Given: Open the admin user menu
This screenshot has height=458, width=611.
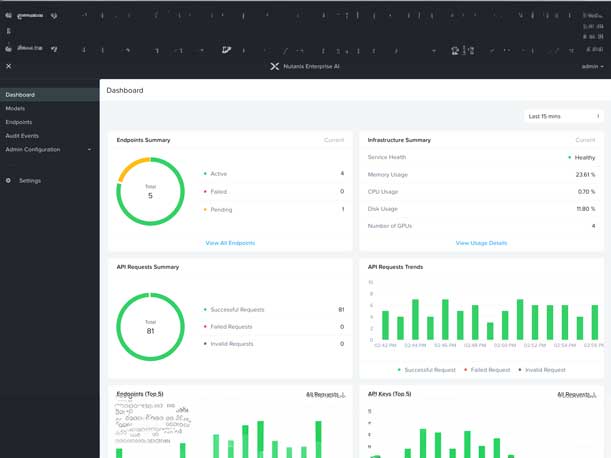Looking at the screenshot, I should click(592, 66).
